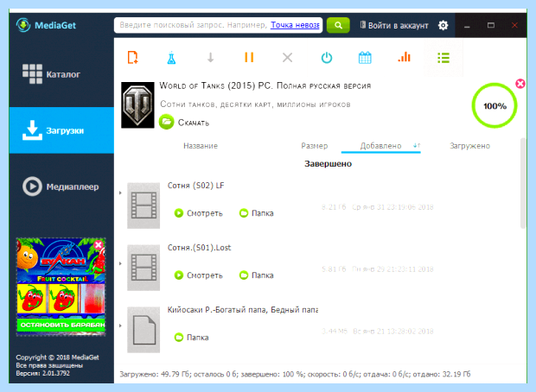Toggle sort direction arrow on Добавлено
Screen dimensions: 536x392
tap(417, 145)
